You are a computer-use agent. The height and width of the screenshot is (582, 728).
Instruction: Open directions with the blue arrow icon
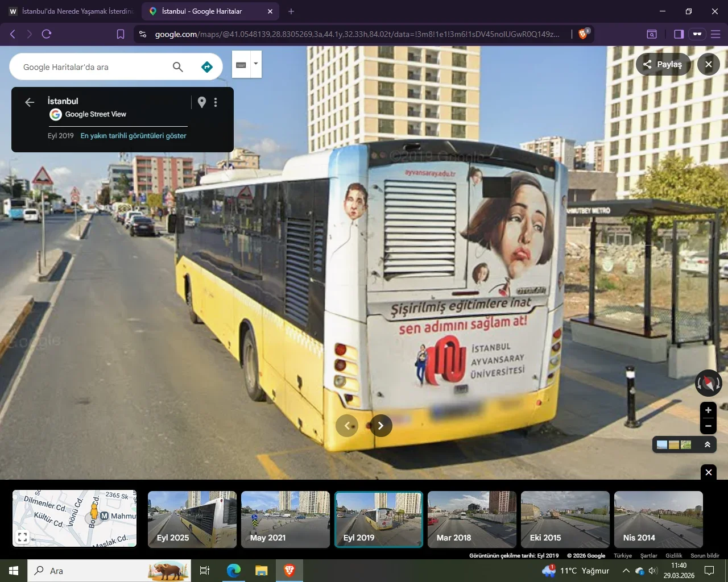pyautogui.click(x=207, y=67)
